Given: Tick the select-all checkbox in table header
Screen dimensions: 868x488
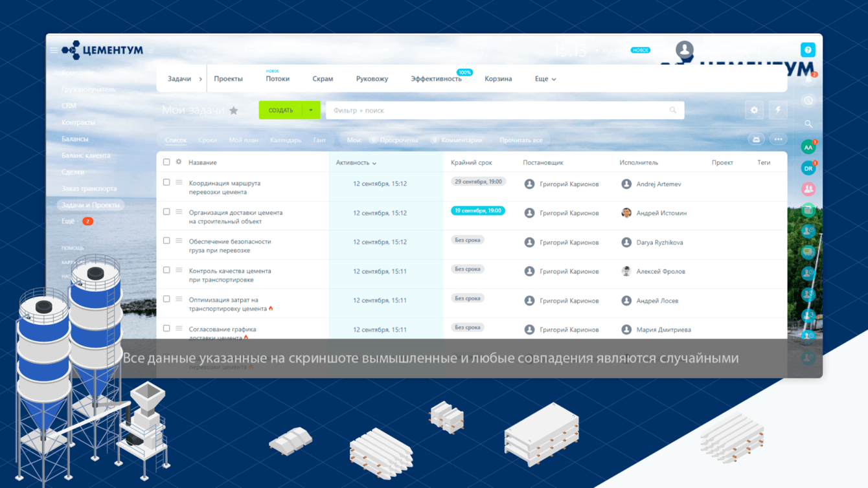Looking at the screenshot, I should coord(166,162).
